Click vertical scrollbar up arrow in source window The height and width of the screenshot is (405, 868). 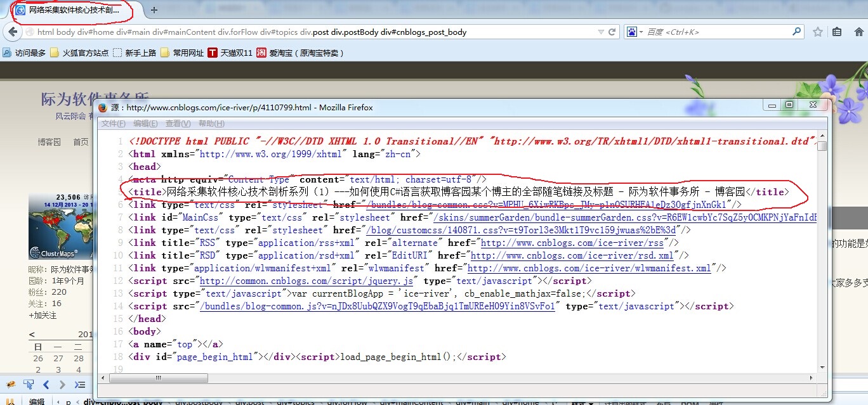[x=822, y=136]
